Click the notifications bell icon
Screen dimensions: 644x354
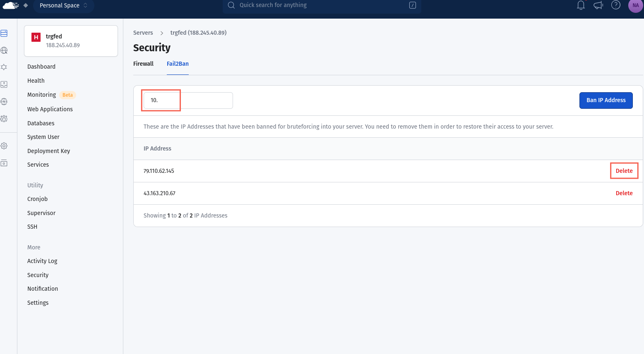(581, 5)
